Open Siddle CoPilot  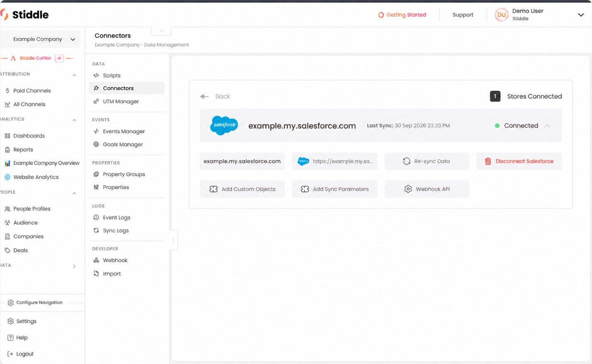click(35, 58)
